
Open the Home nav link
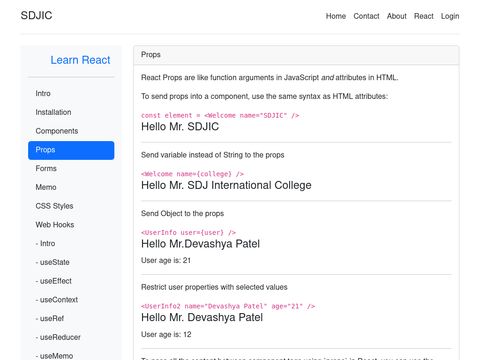click(x=336, y=16)
